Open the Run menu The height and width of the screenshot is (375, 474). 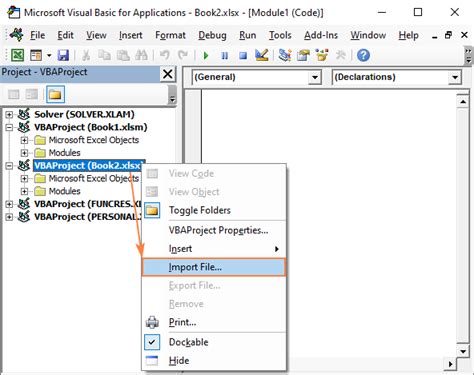[x=248, y=35]
